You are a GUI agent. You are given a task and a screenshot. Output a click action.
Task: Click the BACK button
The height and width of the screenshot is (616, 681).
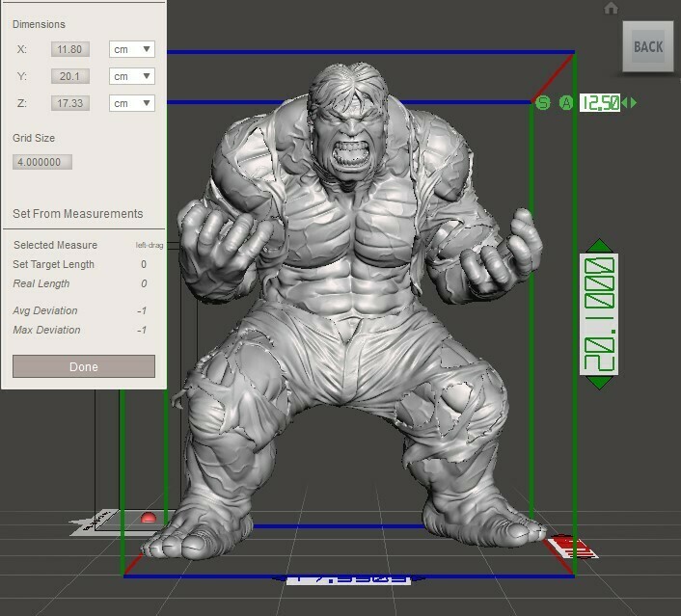(x=648, y=46)
